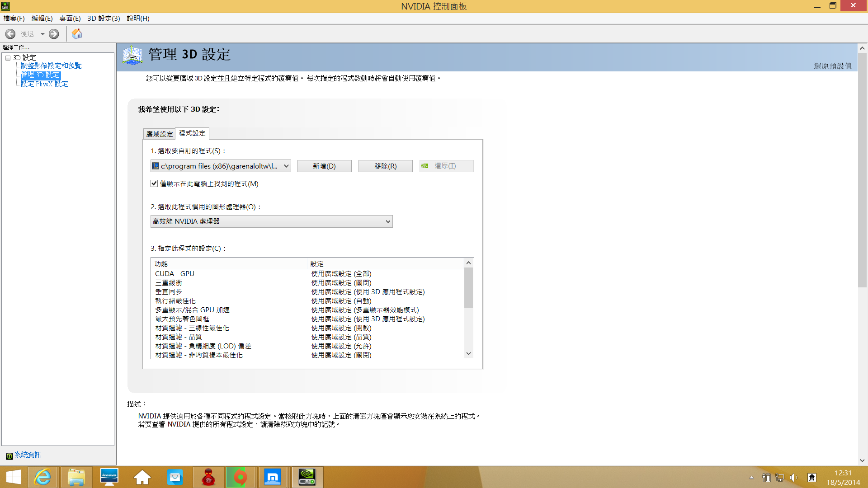Open the green-red circle taskbar icon
The width and height of the screenshot is (868, 488).
click(x=241, y=477)
